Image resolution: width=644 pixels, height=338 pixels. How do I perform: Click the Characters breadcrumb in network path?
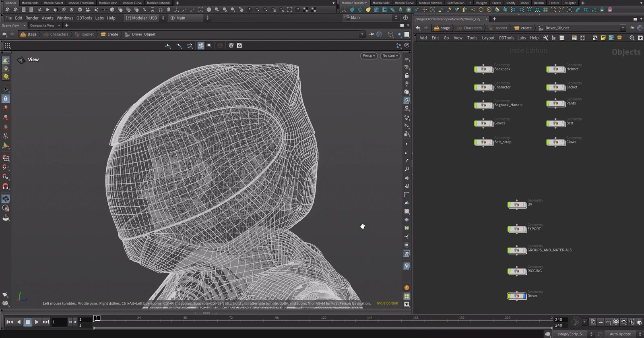[x=472, y=28]
